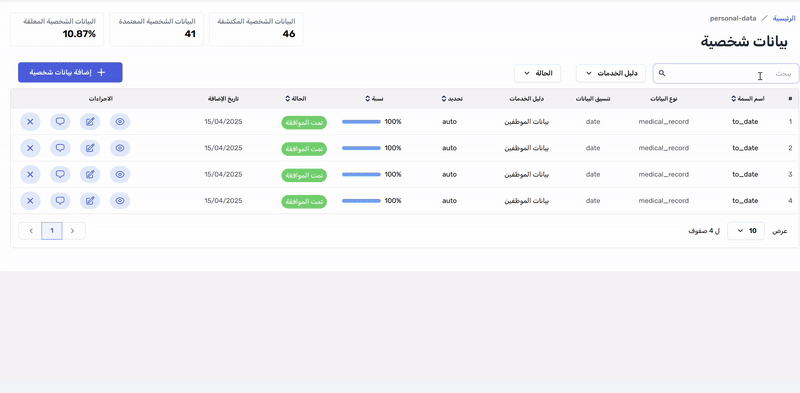Sort by the نسبة column
This screenshot has height=393, width=800.
click(x=374, y=99)
